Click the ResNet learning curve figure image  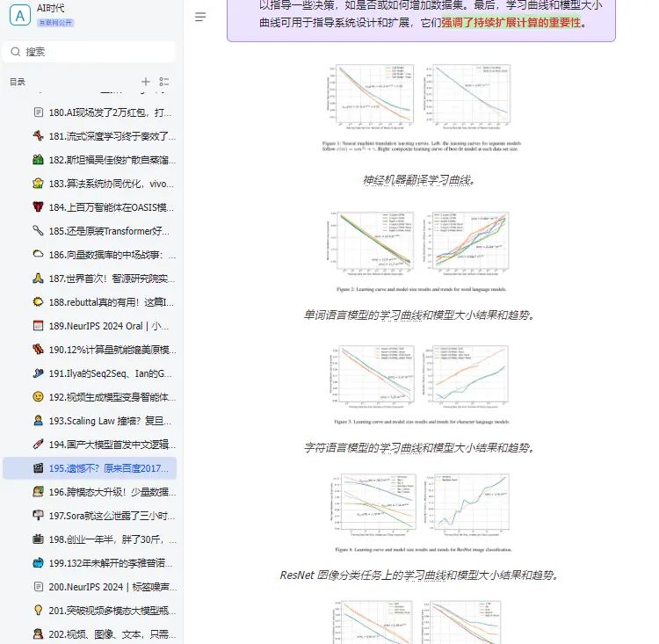[421, 513]
